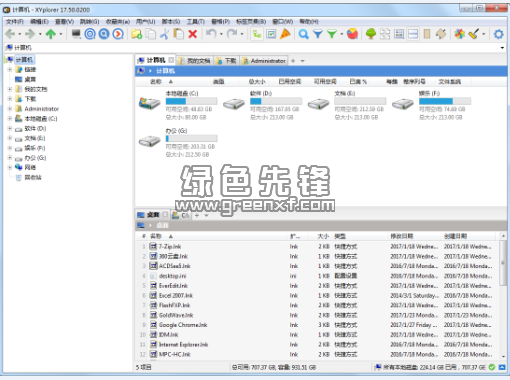The width and height of the screenshot is (510, 380).
Task: Click the Undo arrow icon
Action: click(211, 33)
